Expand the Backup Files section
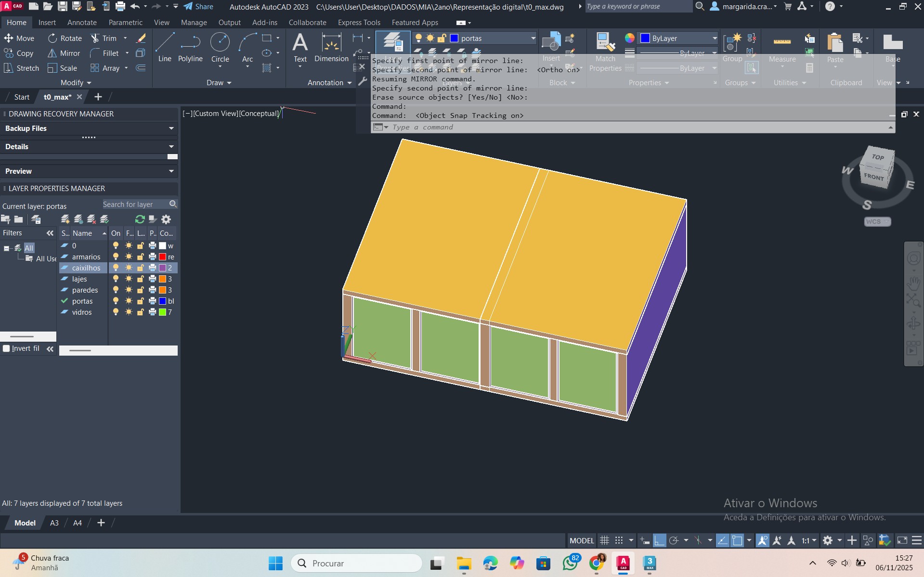The width and height of the screenshot is (924, 577). [x=171, y=128]
